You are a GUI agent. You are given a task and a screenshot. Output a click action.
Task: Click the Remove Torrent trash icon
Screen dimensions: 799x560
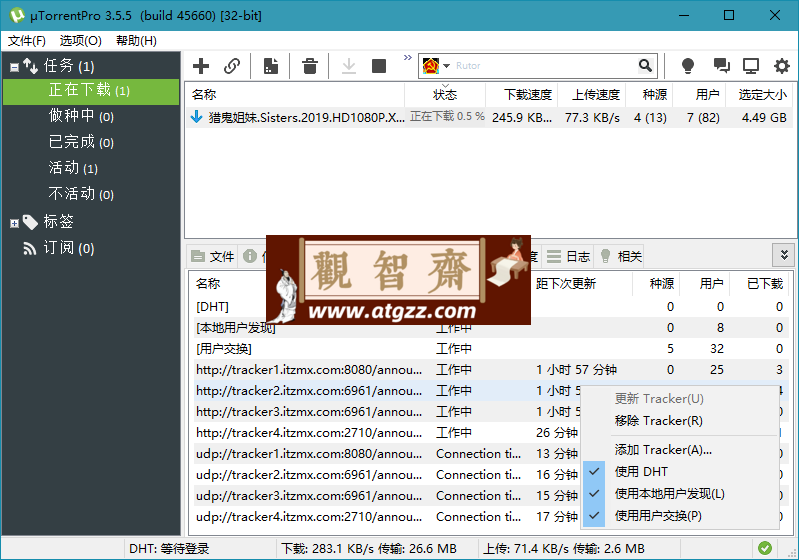point(309,66)
